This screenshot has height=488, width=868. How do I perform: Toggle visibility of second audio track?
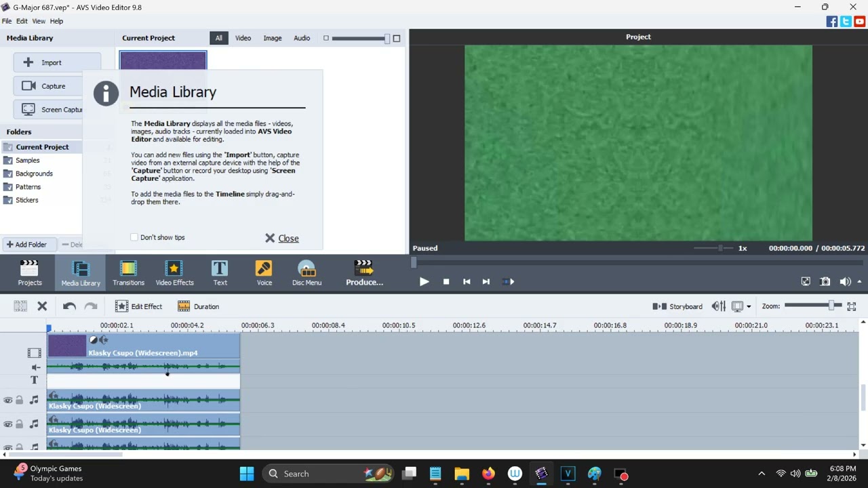[x=7, y=424]
